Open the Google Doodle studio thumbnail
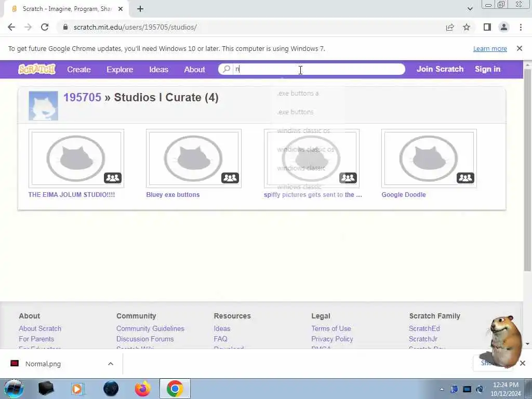The image size is (532, 399). click(x=429, y=158)
